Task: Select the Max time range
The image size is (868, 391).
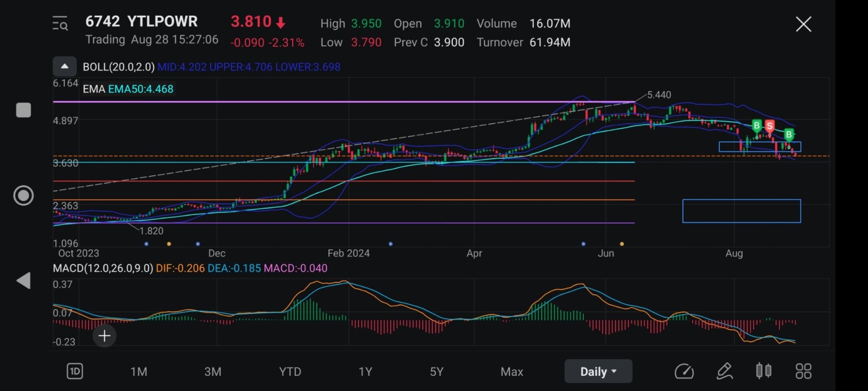Action: click(512, 371)
